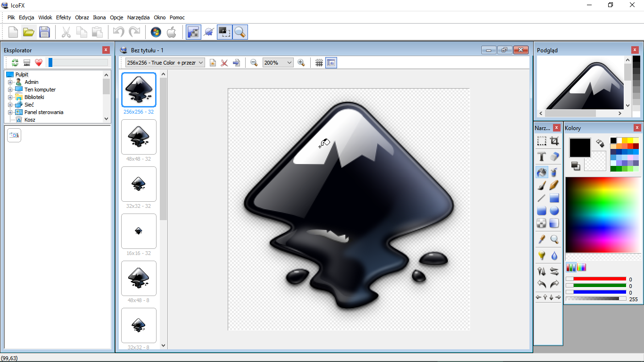Open the 256x256 True Color format dropdown
This screenshot has width=644, height=362.
coord(165,63)
